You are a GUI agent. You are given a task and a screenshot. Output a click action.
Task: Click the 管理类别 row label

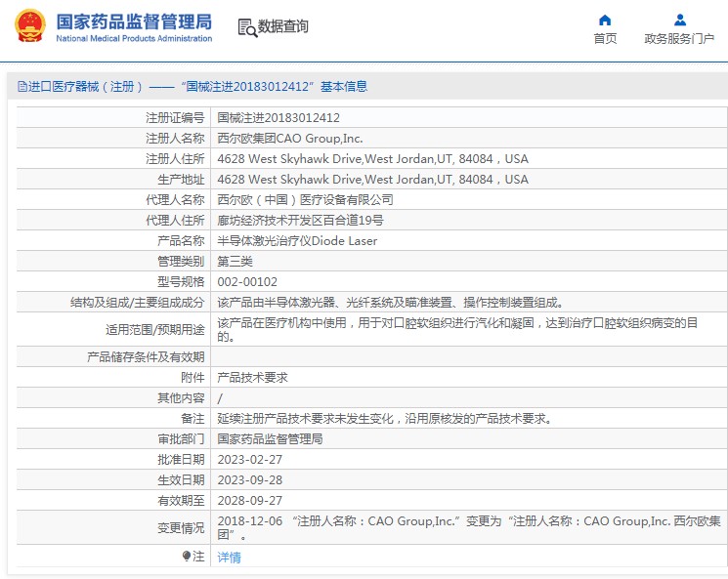pos(181,262)
